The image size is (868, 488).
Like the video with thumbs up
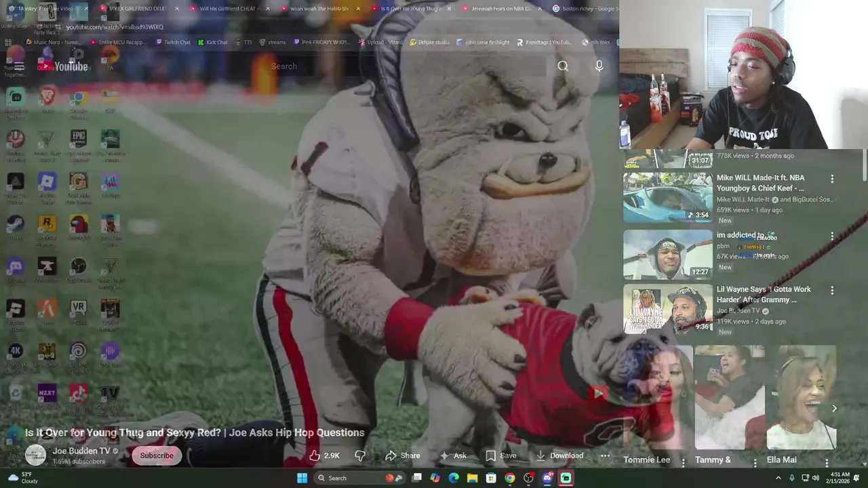point(324,455)
